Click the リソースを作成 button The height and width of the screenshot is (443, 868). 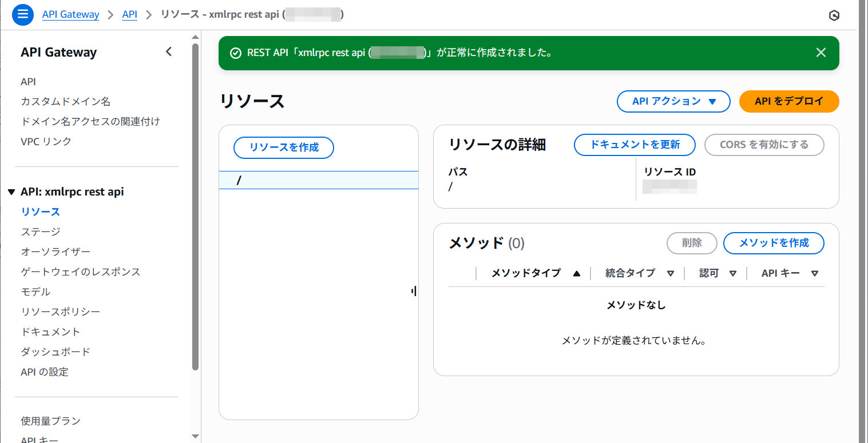284,147
